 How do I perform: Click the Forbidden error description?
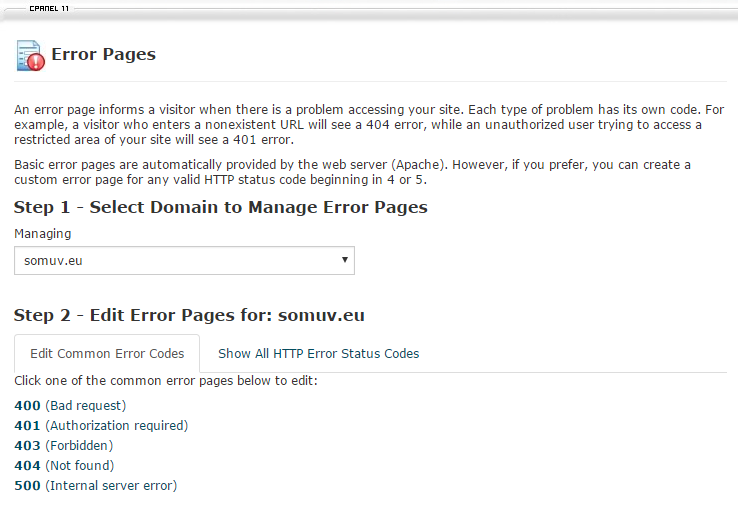79,446
